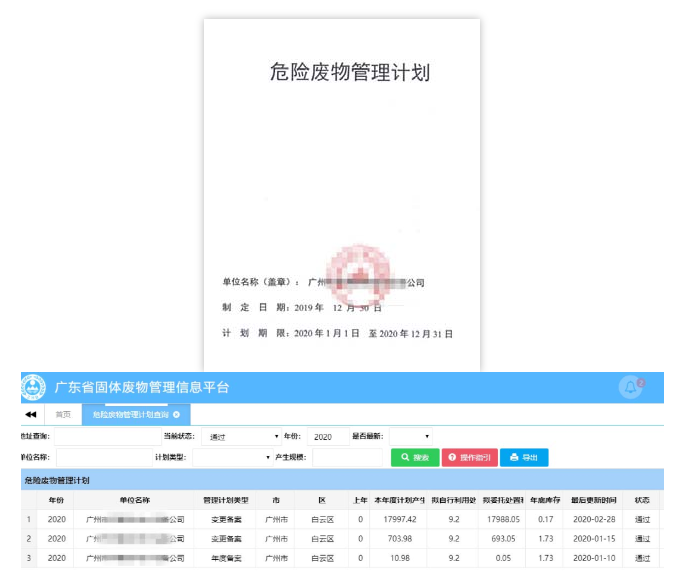Image resolution: width=675 pixels, height=581 pixels.
Task: Click the 地址查询 input field
Action: tap(108, 436)
